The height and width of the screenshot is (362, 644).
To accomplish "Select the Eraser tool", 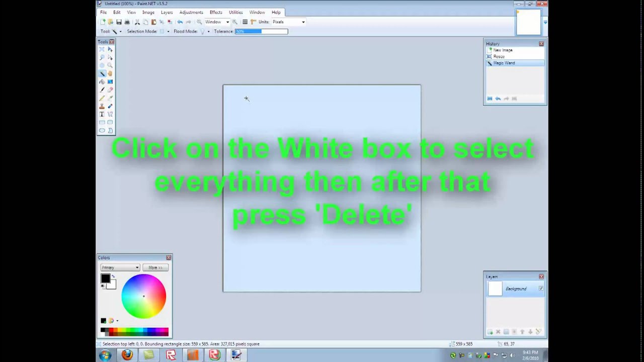I will click(x=110, y=89).
